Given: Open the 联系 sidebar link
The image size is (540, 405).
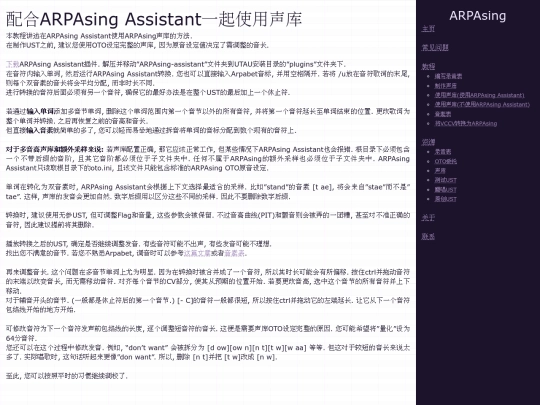Looking at the screenshot, I should [x=428, y=237].
